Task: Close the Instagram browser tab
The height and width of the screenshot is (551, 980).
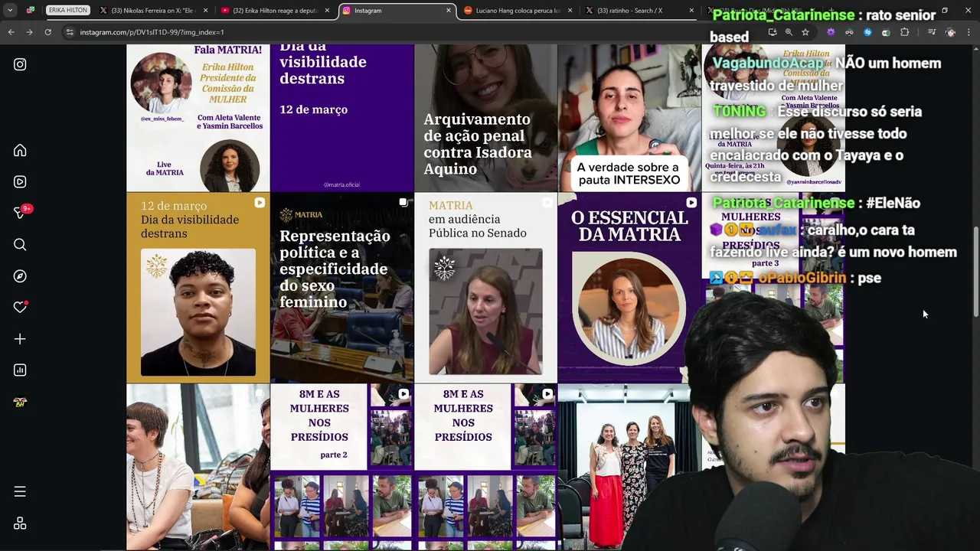Action: coord(449,11)
